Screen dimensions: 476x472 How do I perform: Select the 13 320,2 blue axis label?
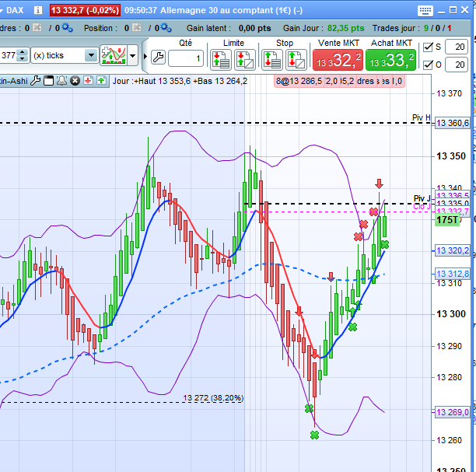[x=453, y=250]
